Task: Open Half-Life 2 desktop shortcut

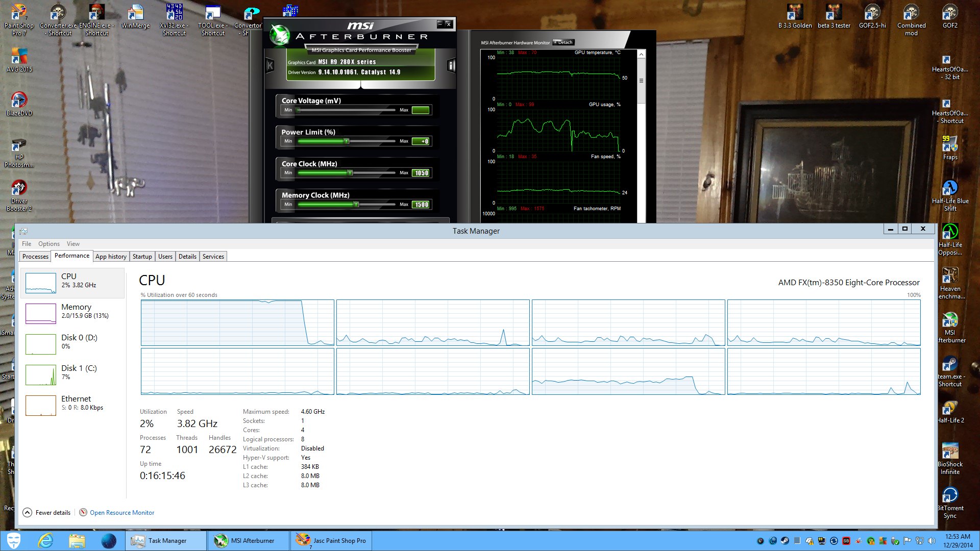Action: click(950, 411)
